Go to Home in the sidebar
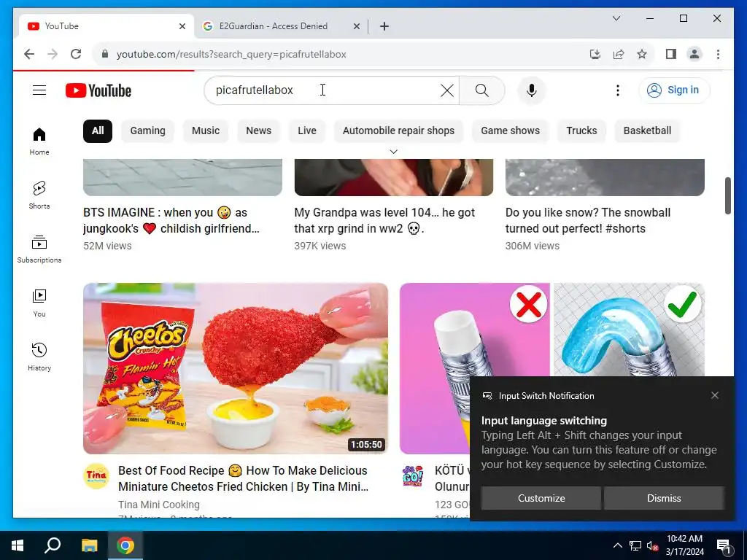The height and width of the screenshot is (560, 747). click(39, 141)
